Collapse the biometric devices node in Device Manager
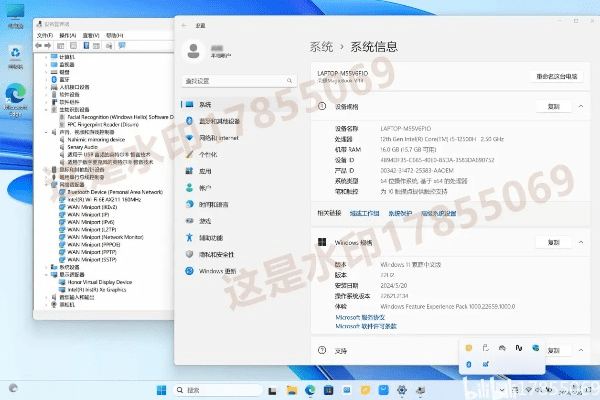 pos(46,109)
